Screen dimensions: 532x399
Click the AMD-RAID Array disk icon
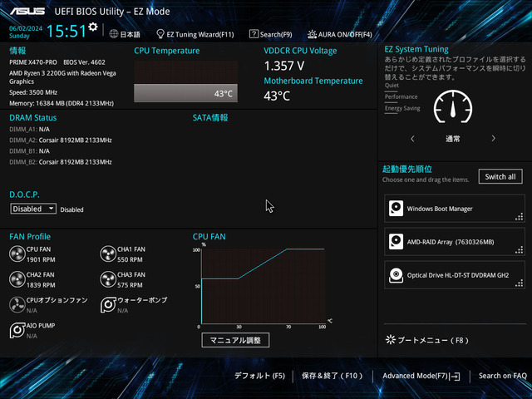[396, 242]
